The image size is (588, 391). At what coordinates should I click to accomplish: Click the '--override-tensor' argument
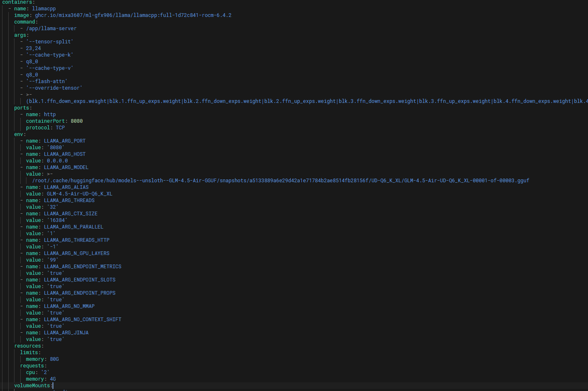coord(54,88)
